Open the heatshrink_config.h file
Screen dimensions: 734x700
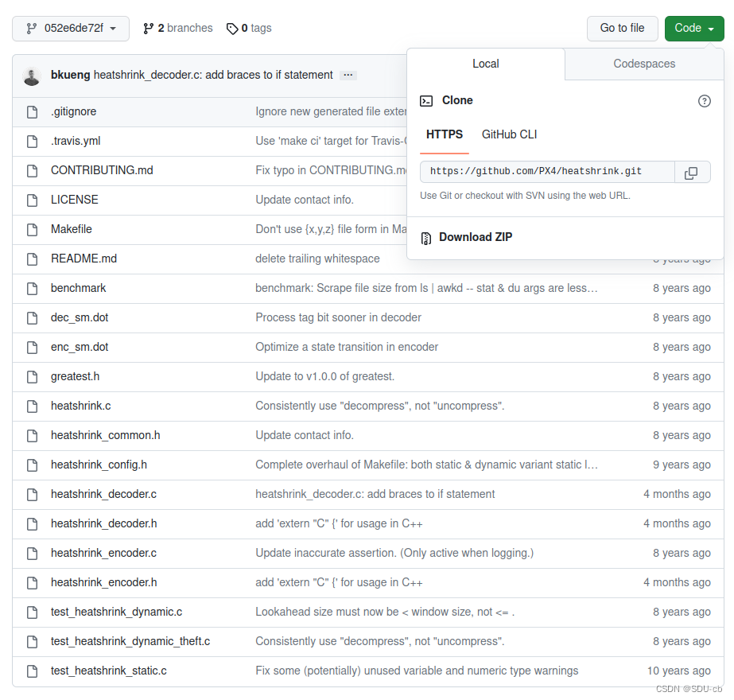coord(99,465)
